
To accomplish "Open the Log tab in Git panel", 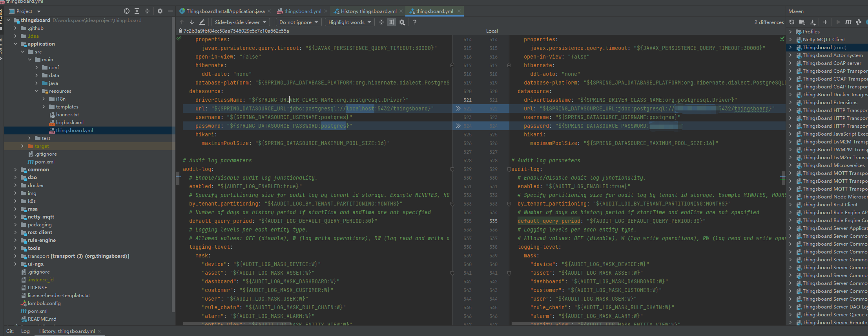I will coord(25,331).
